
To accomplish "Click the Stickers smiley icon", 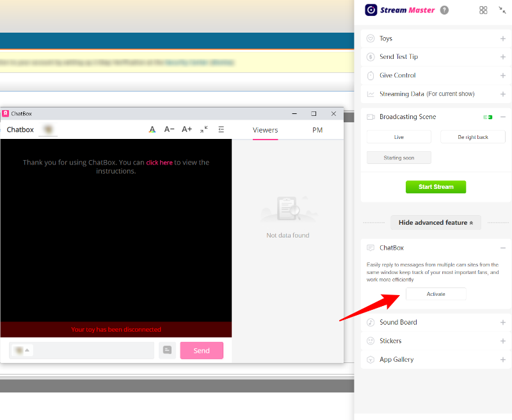I will pyautogui.click(x=371, y=341).
